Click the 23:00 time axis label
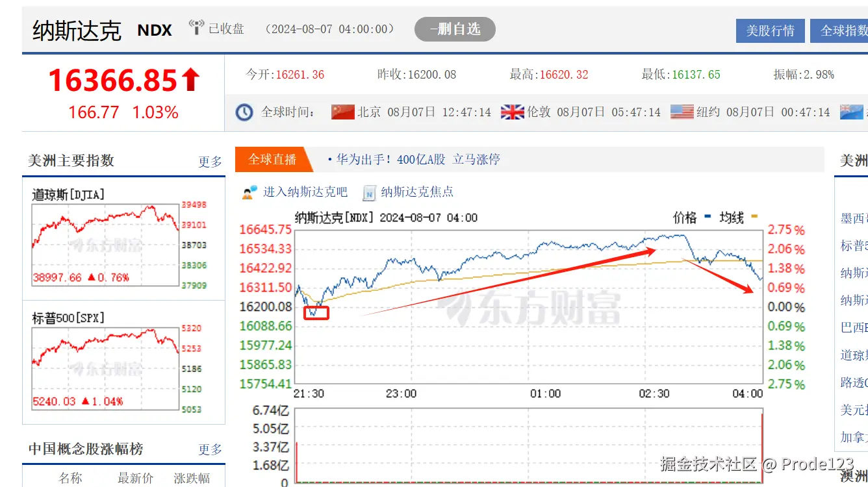 coord(401,393)
